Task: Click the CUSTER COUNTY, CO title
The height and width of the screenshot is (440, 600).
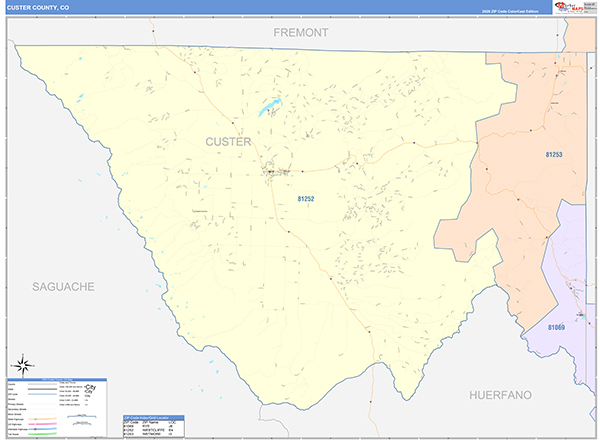Action: 38,8
